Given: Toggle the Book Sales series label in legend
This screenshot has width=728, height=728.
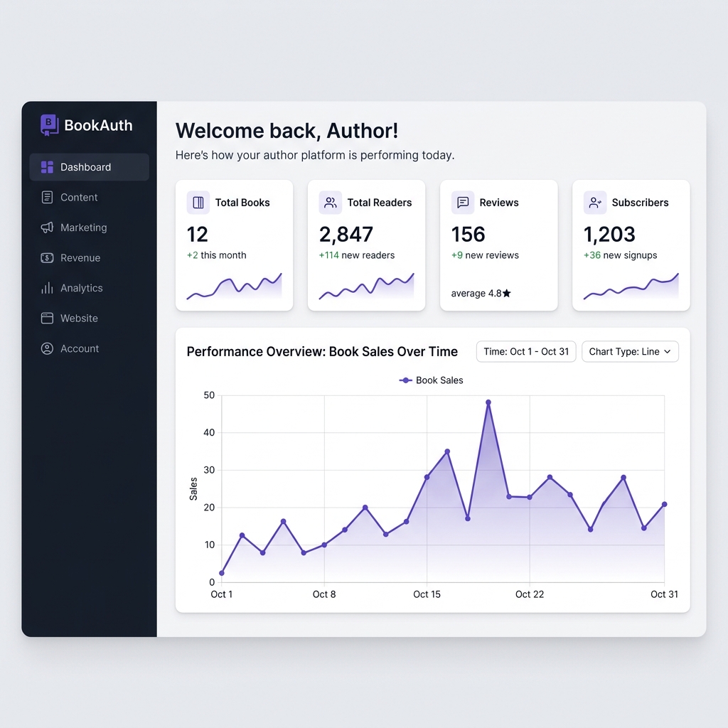Looking at the screenshot, I should click(x=439, y=380).
